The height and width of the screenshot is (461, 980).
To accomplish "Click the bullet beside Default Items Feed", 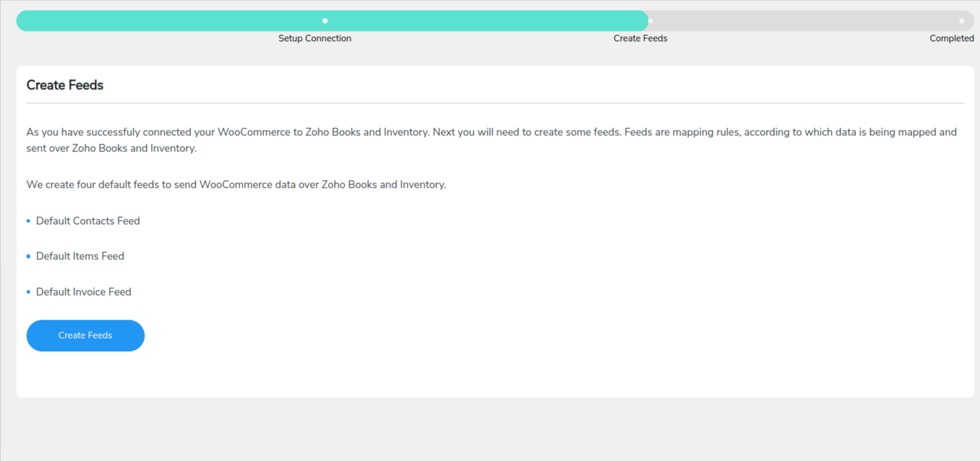I will coord(28,256).
